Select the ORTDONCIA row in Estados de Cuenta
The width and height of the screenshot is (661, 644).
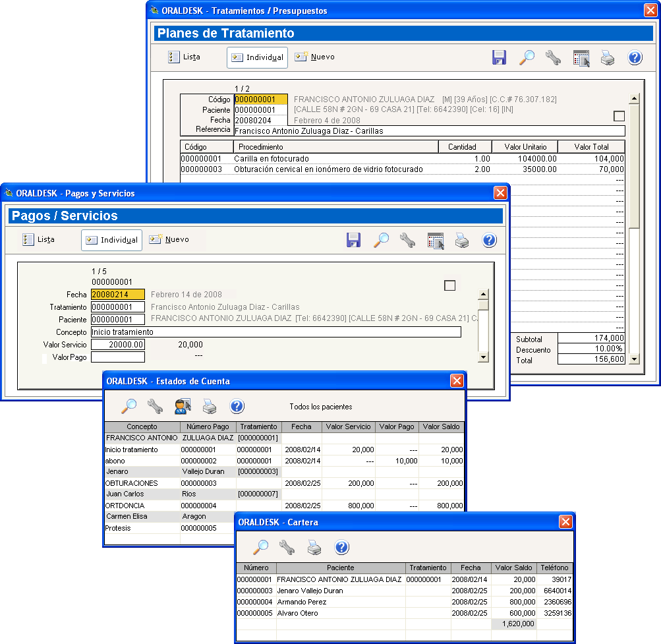pos(284,506)
